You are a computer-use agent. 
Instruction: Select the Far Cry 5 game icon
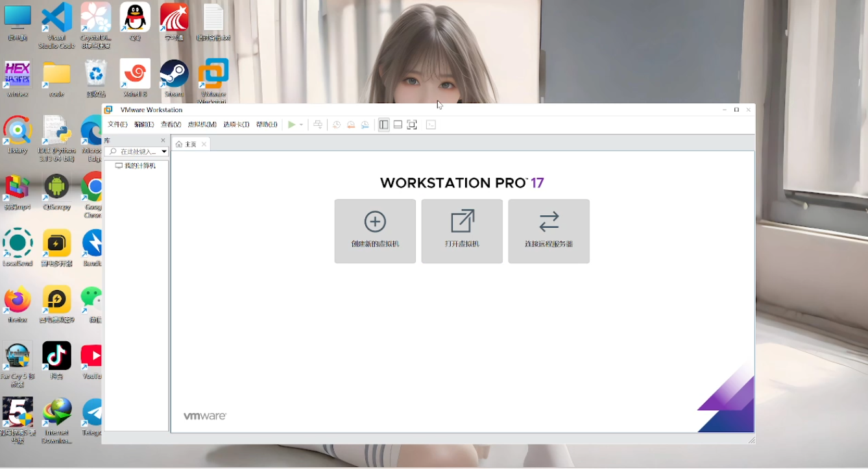[18, 420]
